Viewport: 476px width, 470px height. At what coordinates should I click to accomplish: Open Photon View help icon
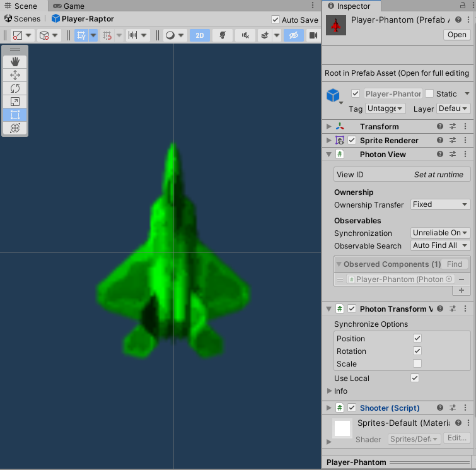pos(440,154)
